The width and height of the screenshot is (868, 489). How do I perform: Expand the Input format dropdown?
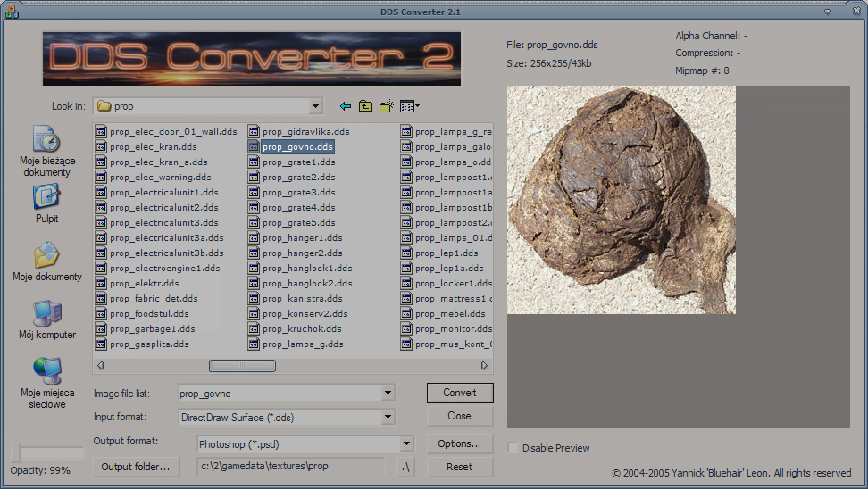388,417
